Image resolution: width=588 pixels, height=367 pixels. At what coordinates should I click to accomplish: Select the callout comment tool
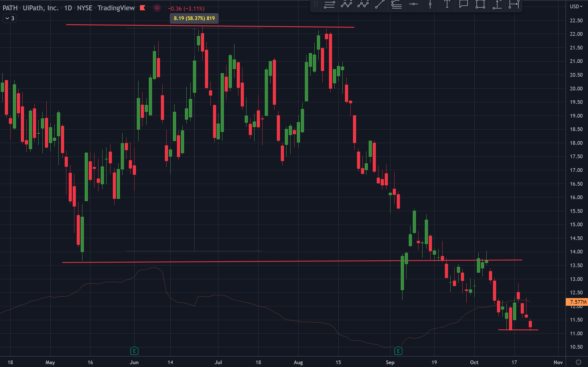[x=463, y=4]
